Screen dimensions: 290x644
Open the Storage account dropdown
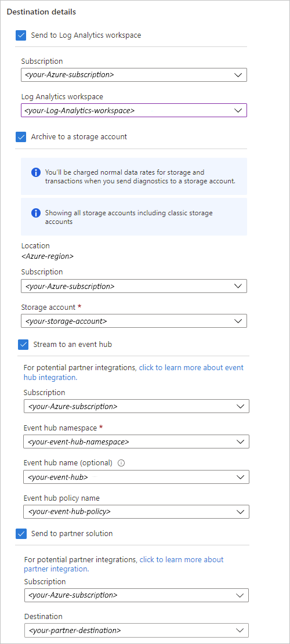click(134, 321)
